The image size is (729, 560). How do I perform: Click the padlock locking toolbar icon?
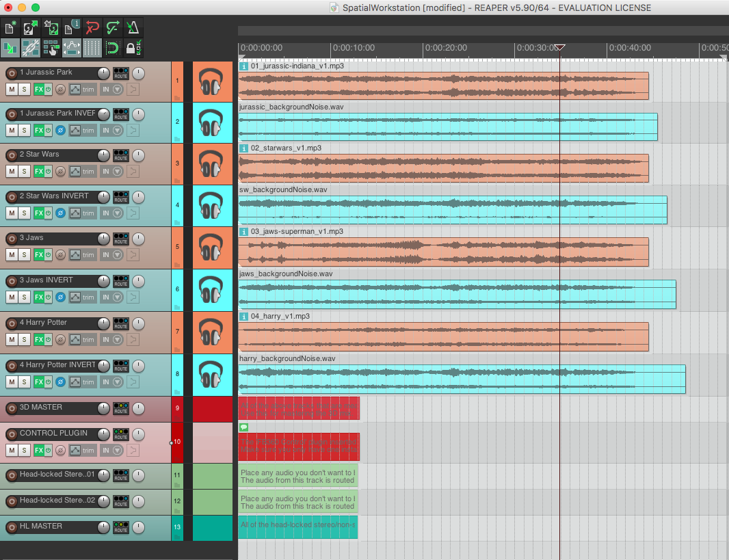(x=134, y=48)
